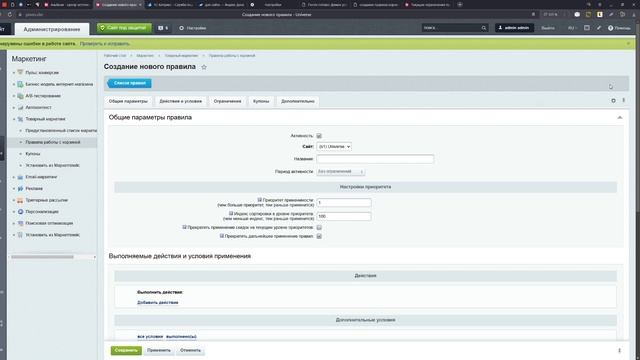
Task: Expand the Реклама tree node
Action: pyautogui.click(x=14, y=189)
